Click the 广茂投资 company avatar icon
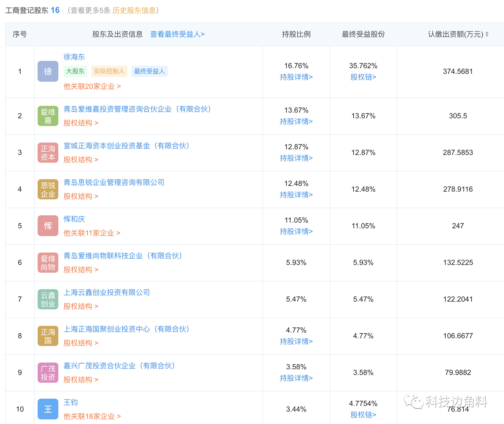 click(48, 373)
